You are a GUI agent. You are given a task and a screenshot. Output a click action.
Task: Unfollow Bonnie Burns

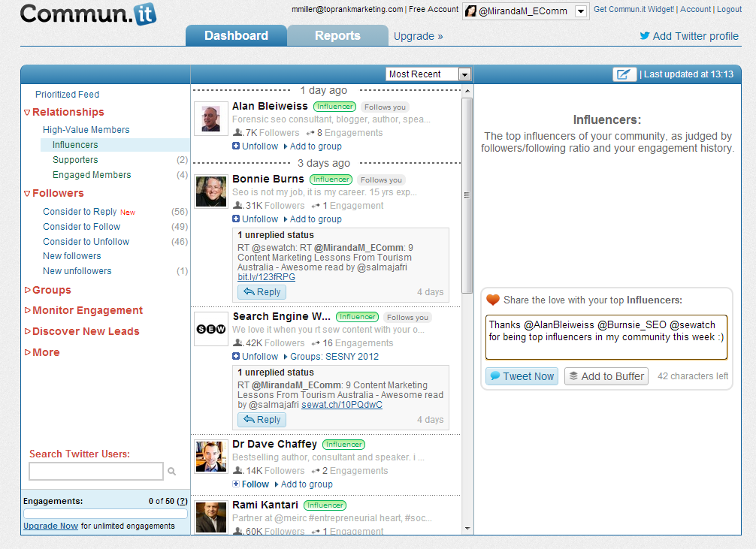256,219
